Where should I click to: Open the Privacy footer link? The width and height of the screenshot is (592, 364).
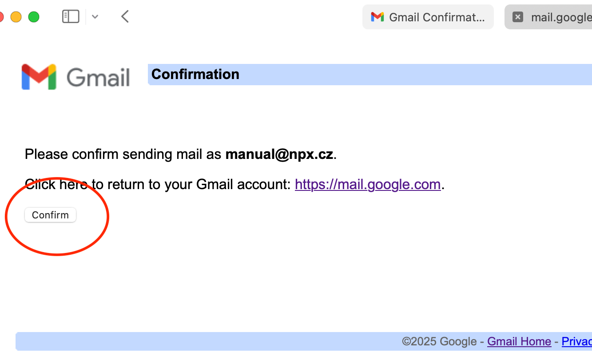[576, 341]
